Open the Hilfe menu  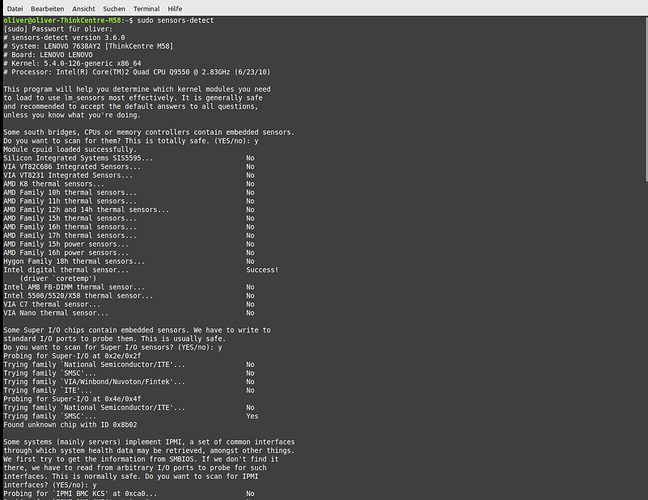tap(175, 9)
